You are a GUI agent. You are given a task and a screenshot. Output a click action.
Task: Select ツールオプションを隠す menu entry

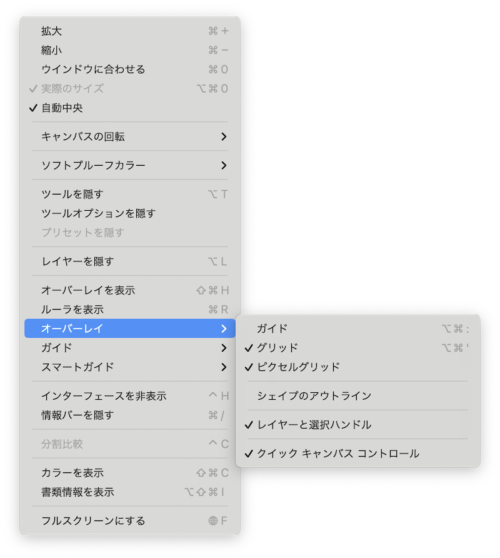tap(130, 214)
